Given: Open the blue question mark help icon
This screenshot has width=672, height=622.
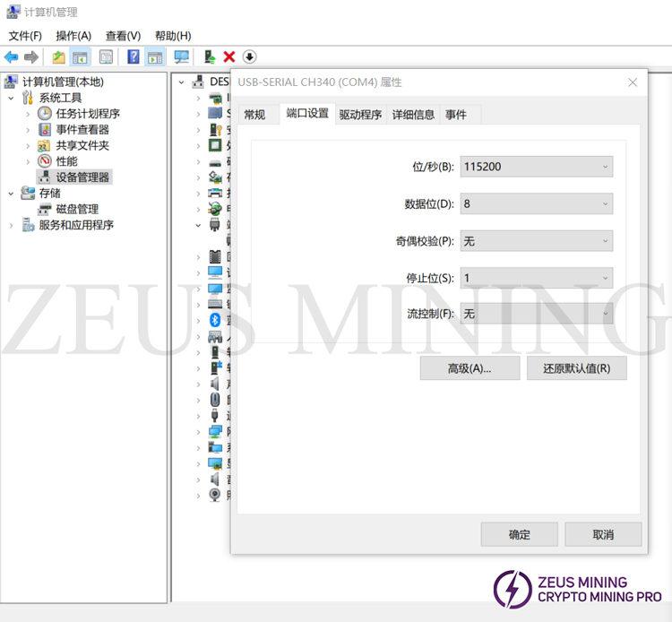Looking at the screenshot, I should coord(133,57).
